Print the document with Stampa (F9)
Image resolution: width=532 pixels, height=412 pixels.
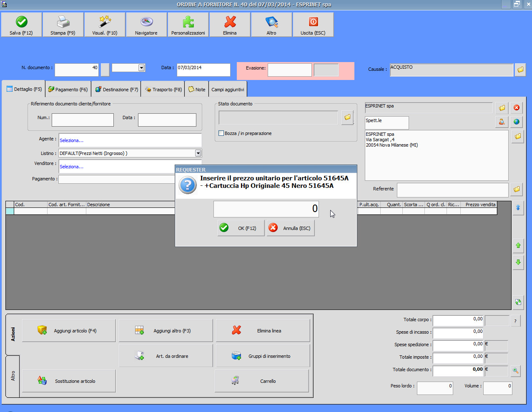tap(63, 25)
